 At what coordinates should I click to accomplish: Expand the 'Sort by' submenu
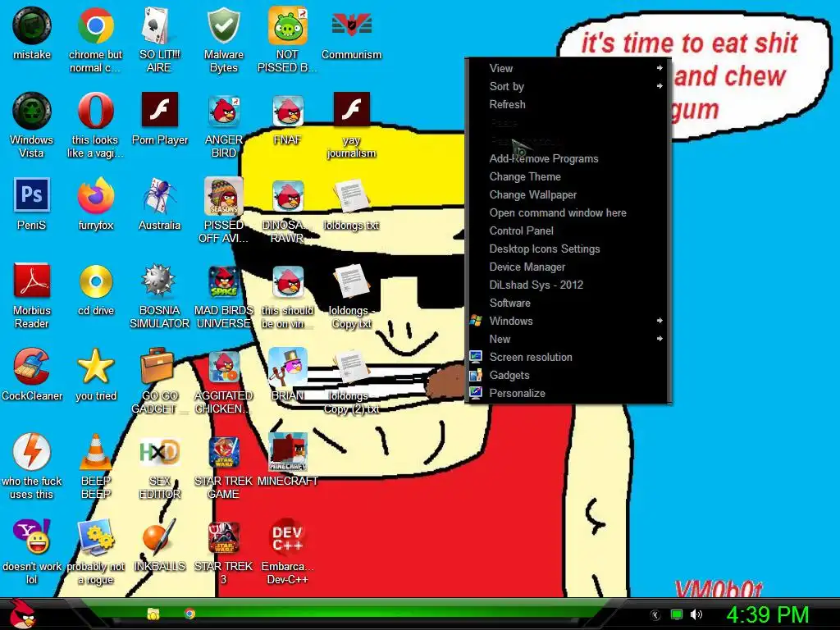tap(568, 86)
